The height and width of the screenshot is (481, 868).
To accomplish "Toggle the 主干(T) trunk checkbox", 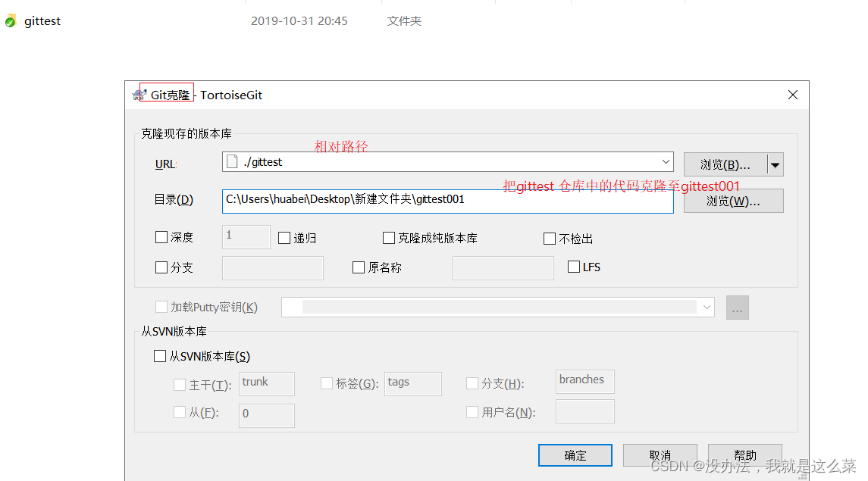I will click(180, 384).
